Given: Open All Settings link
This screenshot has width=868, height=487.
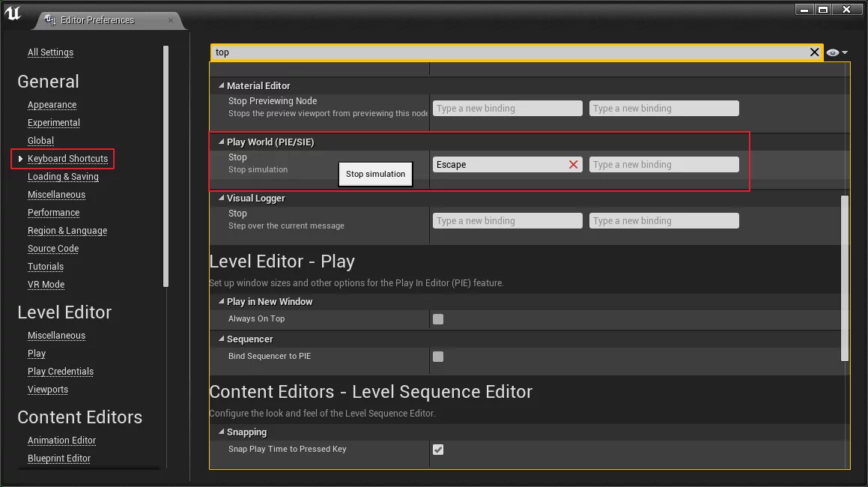Looking at the screenshot, I should 50,52.
